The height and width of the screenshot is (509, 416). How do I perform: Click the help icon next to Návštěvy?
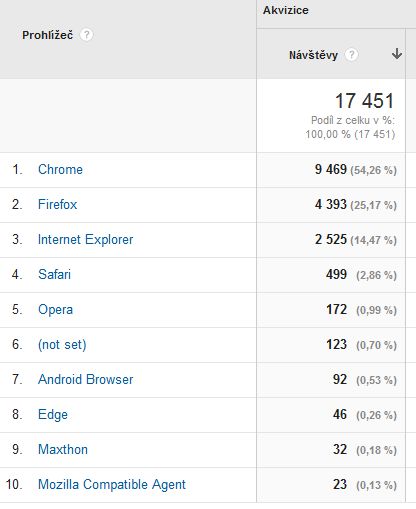pyautogui.click(x=351, y=55)
